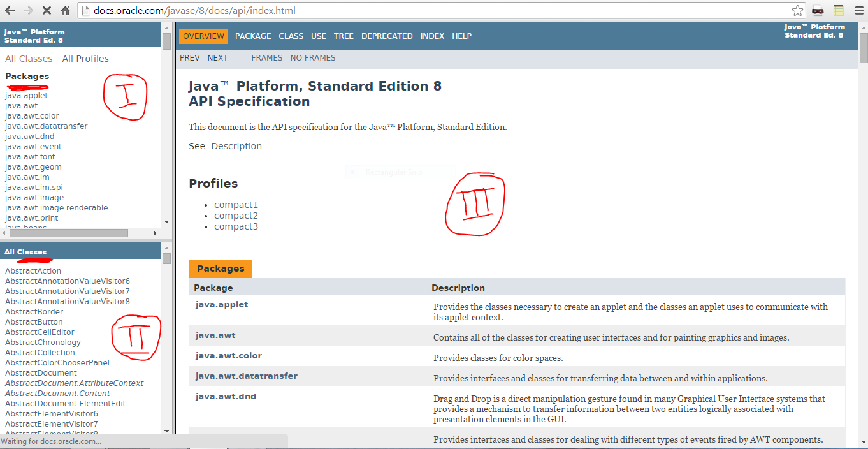Select java.awt.image.renderable in the package list
The width and height of the screenshot is (868, 449).
pyautogui.click(x=57, y=208)
